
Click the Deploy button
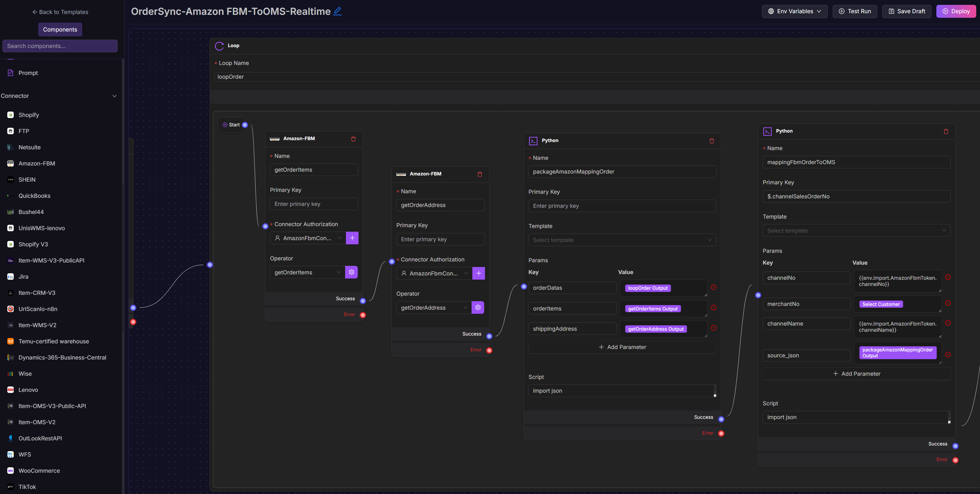956,11
